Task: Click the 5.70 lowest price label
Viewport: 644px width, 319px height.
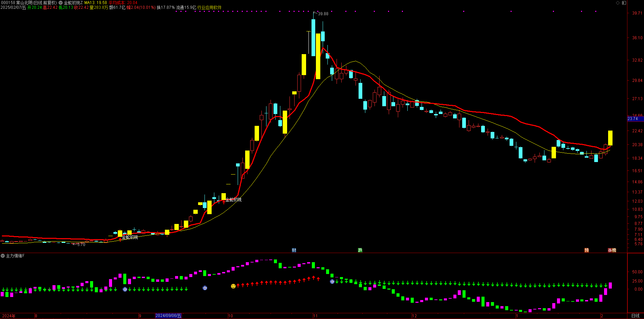Action: click(x=81, y=245)
